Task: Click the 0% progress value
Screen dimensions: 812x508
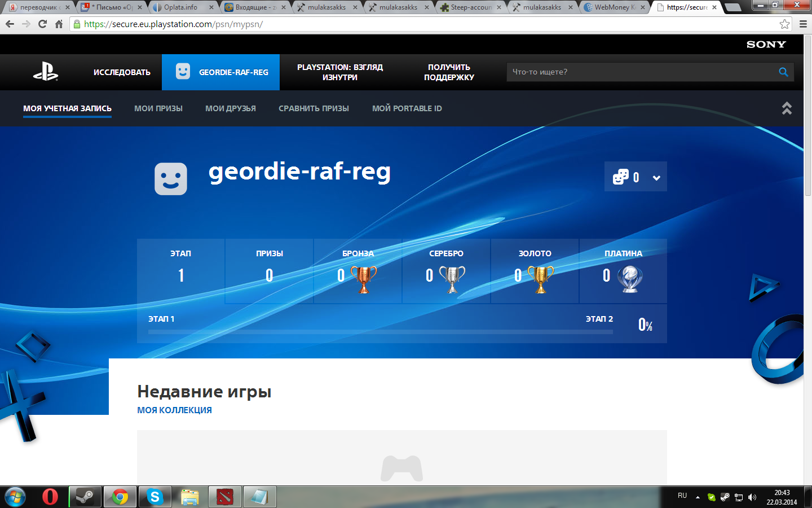Action: [645, 325]
